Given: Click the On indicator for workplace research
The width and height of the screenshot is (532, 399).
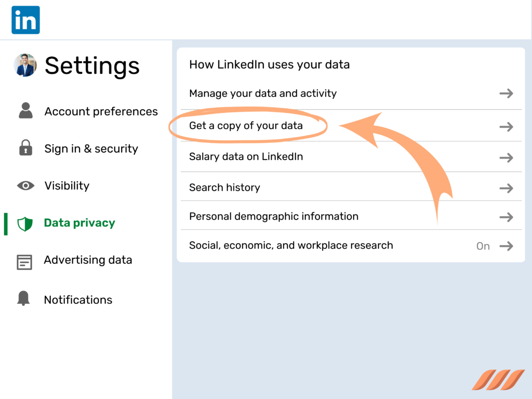Looking at the screenshot, I should pos(482,246).
